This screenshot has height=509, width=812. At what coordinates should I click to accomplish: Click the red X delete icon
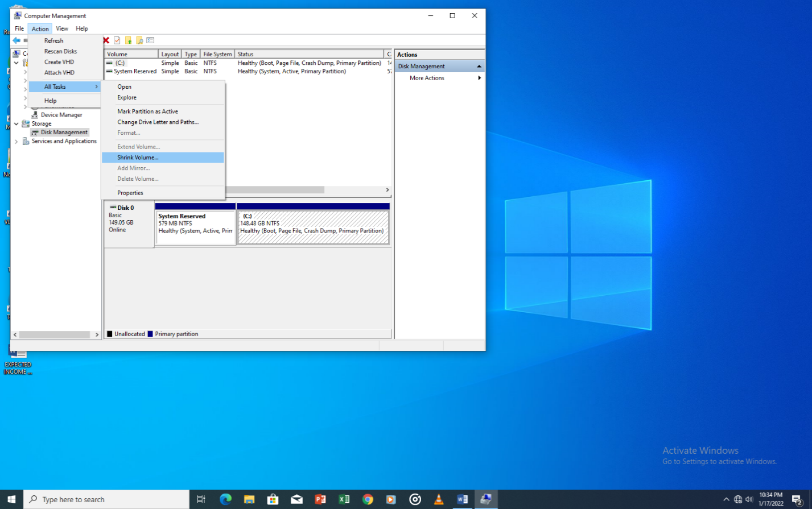click(x=106, y=40)
